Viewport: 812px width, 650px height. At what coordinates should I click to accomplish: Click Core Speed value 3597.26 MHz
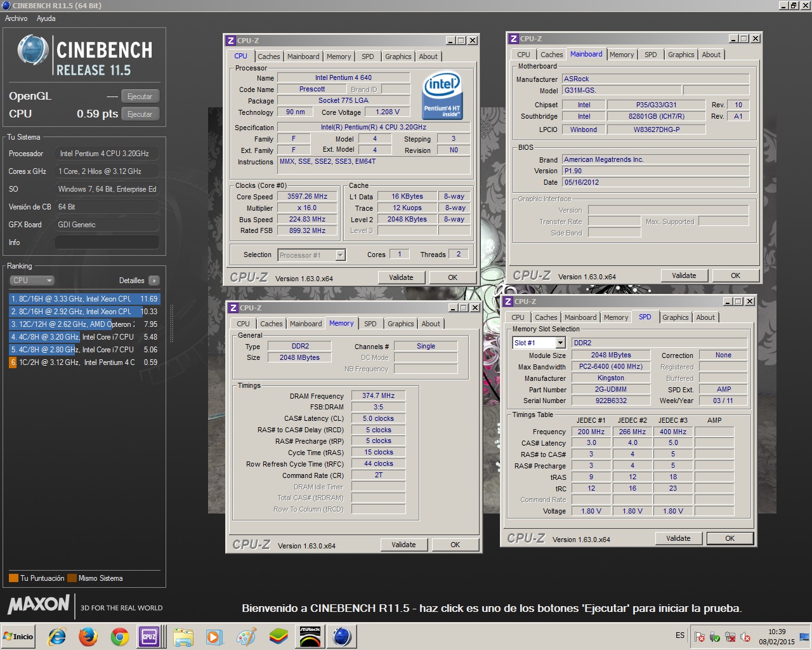307,197
